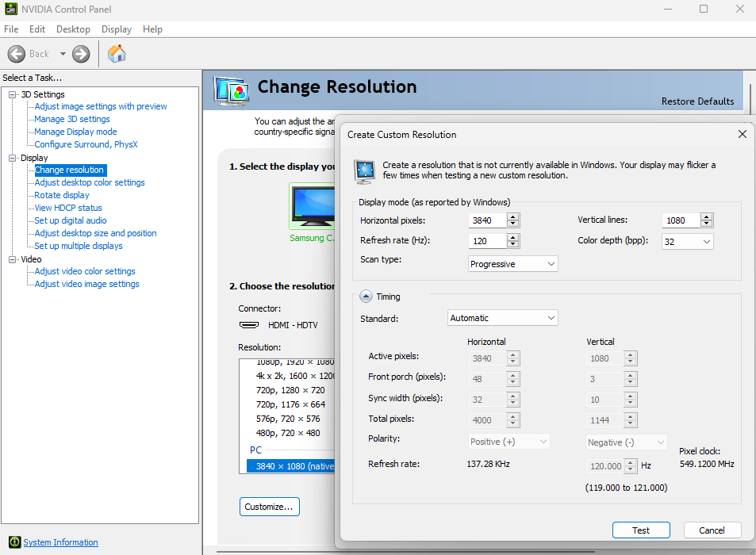Viewport: 756px width, 555px height.
Task: Open the Scan type dropdown
Action: tap(513, 264)
